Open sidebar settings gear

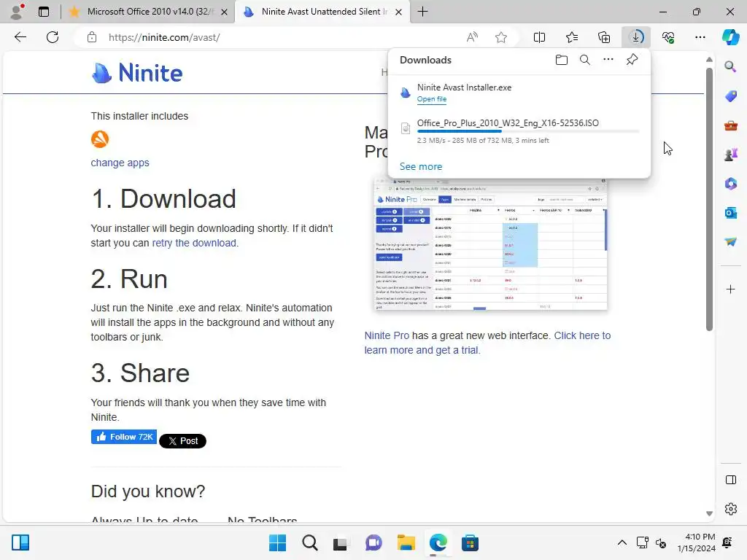(730, 509)
